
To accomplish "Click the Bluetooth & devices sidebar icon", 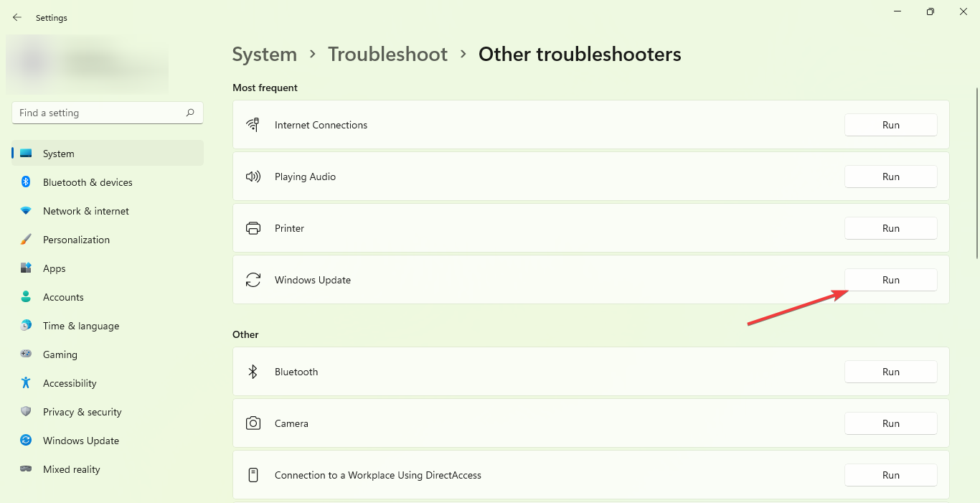I will click(x=26, y=182).
